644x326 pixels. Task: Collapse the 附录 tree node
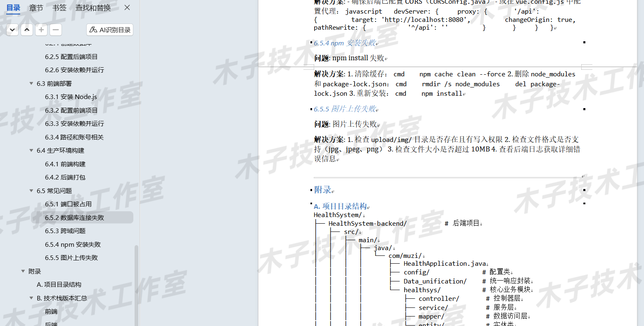[x=23, y=271]
